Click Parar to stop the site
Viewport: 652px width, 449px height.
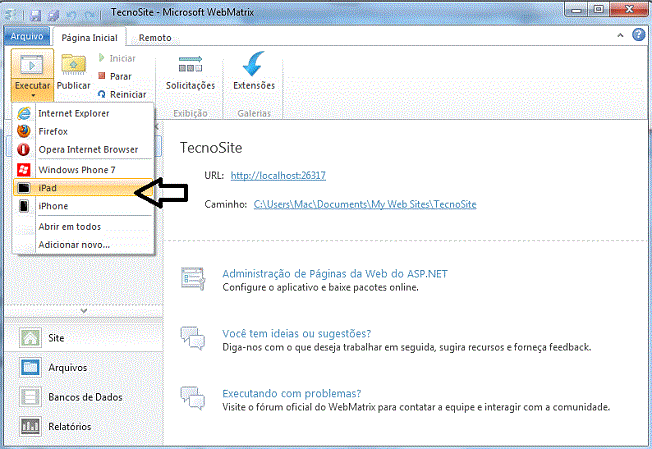pos(115,76)
